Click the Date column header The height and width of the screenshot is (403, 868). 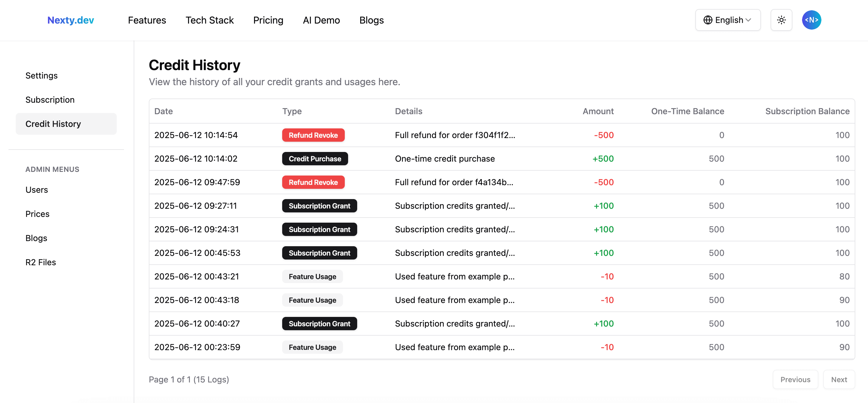click(163, 111)
